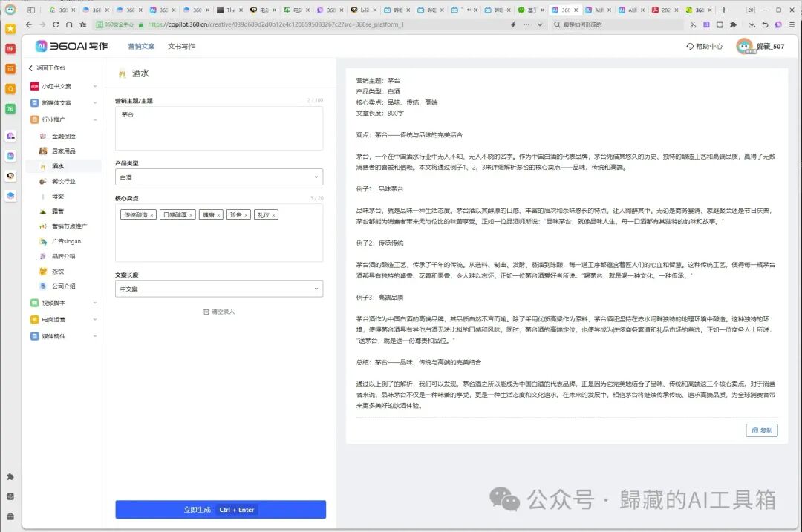The image size is (802, 532).
Task: Bookmark this page with the star icon
Action: coord(83,24)
